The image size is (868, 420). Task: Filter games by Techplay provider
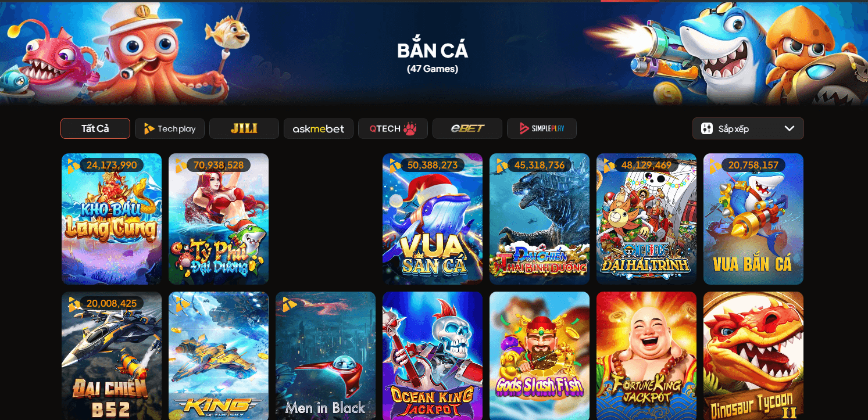click(x=170, y=128)
